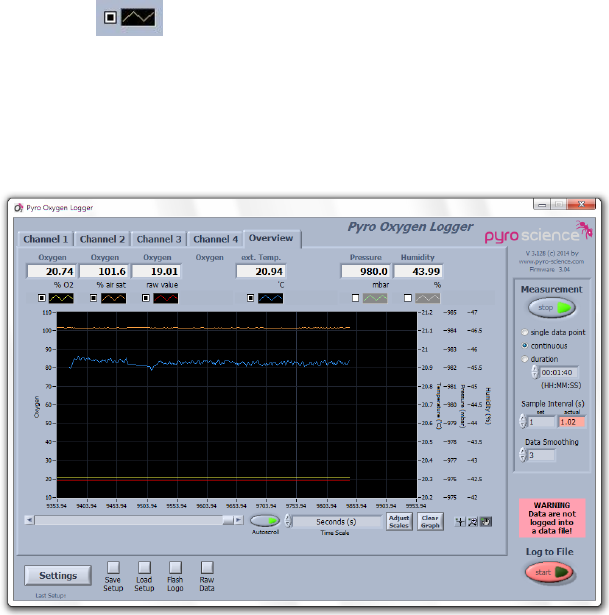Click the Time Scale selector arrows

point(288,521)
